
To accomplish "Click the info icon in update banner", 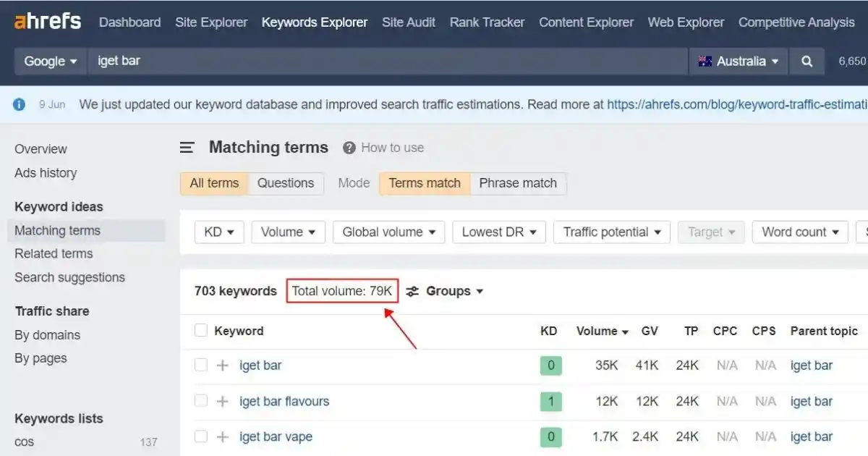I will click(20, 104).
